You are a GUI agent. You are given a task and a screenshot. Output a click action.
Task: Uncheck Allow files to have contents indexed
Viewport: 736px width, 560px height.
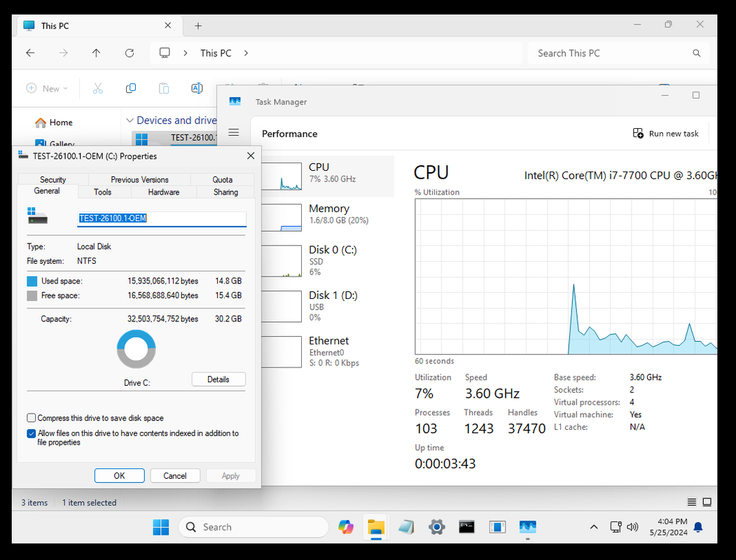32,433
